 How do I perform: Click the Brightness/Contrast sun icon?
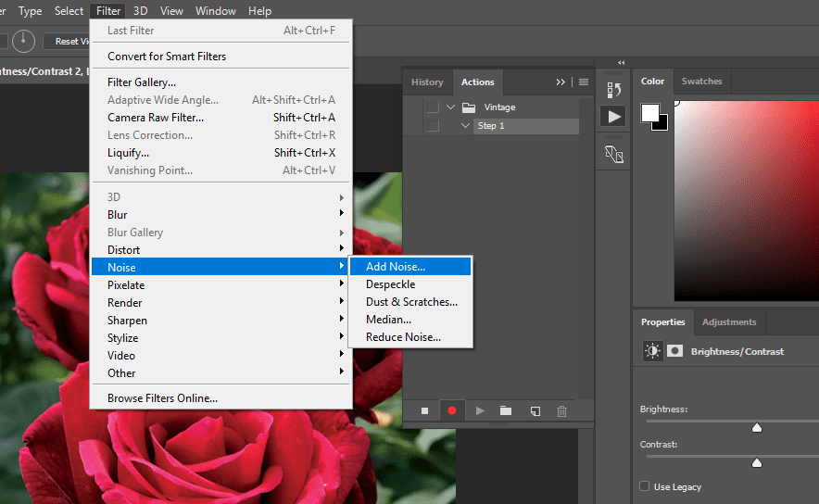(652, 351)
